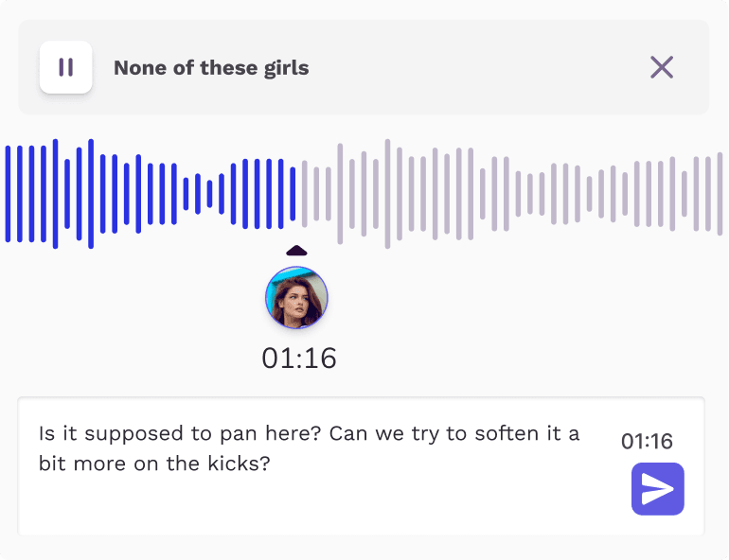729x560 pixels.
Task: Click the 01:16 timestamp below the avatar
Action: 299,359
